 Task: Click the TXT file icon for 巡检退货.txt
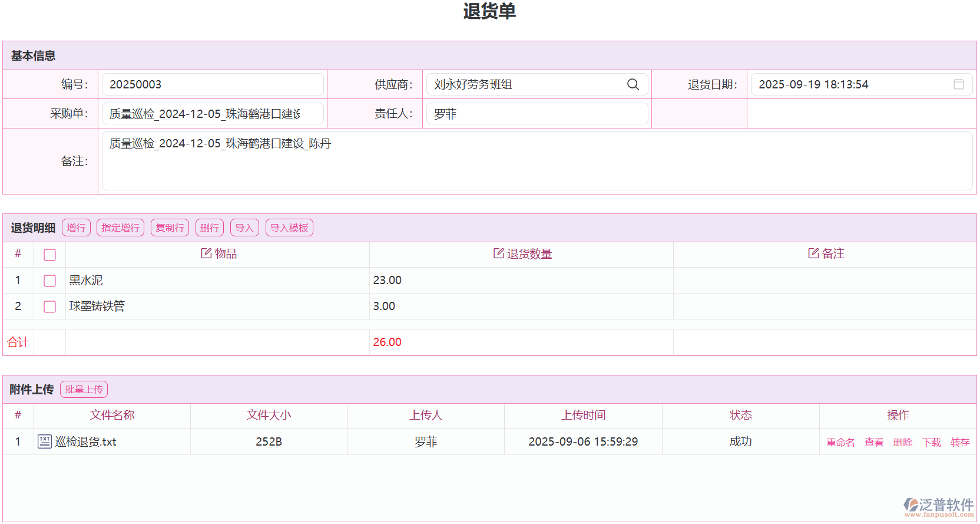pos(44,441)
